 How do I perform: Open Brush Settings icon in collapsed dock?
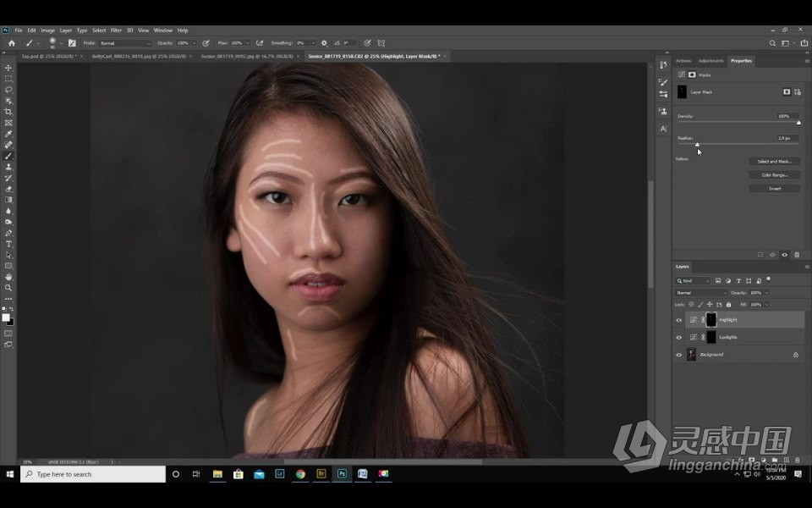pyautogui.click(x=663, y=81)
